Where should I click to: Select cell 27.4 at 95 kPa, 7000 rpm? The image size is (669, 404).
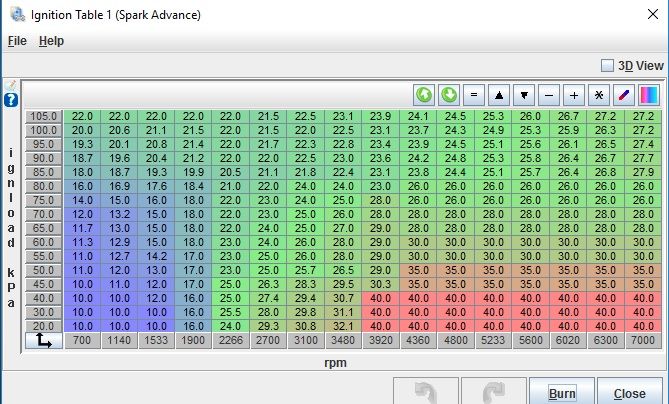[x=643, y=144]
